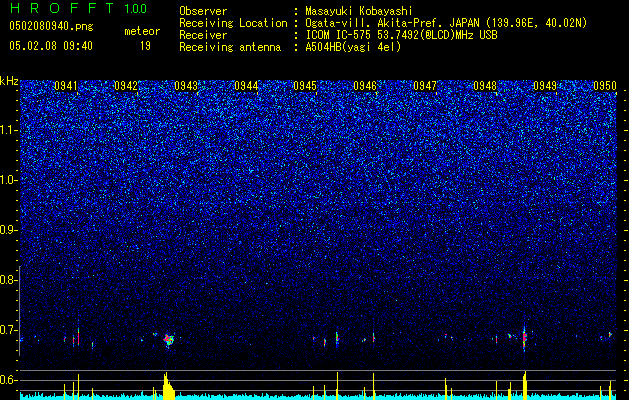Click the meteor count label

tap(142, 31)
